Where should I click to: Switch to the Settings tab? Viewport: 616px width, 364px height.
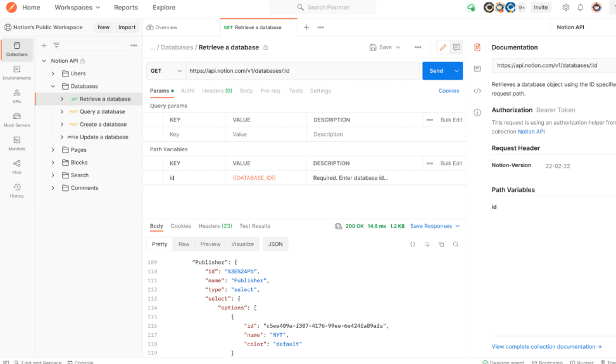(320, 91)
